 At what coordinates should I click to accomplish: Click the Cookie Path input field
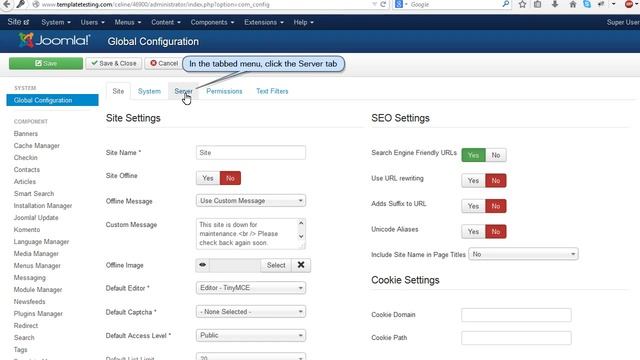516,338
